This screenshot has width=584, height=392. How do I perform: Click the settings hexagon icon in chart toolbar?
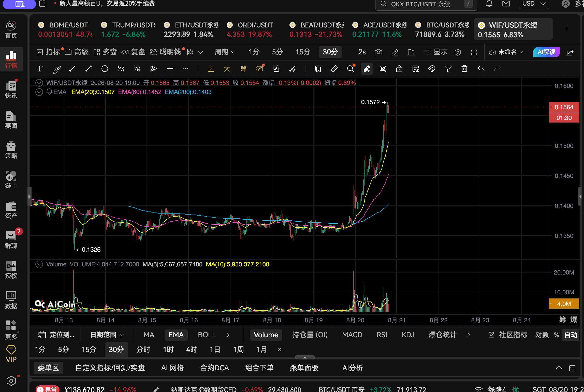click(458, 52)
